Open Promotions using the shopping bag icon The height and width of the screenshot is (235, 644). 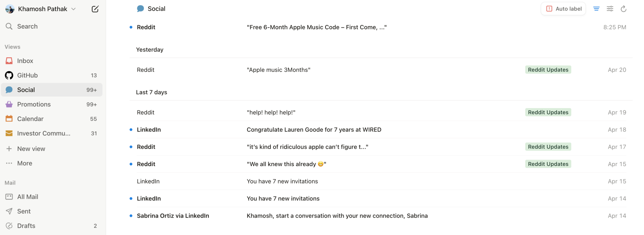9,104
